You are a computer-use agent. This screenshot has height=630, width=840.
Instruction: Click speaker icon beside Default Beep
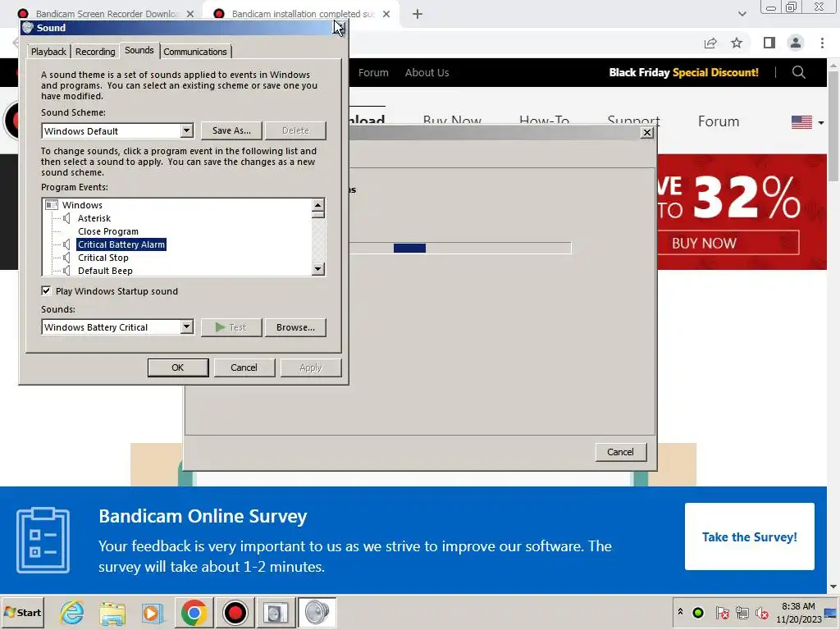click(67, 271)
